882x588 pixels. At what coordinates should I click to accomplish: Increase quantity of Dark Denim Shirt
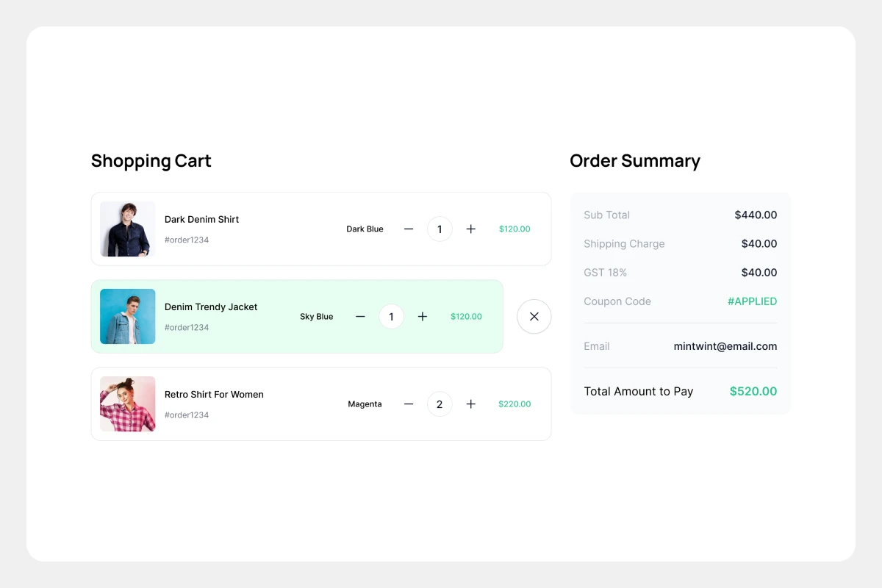tap(471, 229)
